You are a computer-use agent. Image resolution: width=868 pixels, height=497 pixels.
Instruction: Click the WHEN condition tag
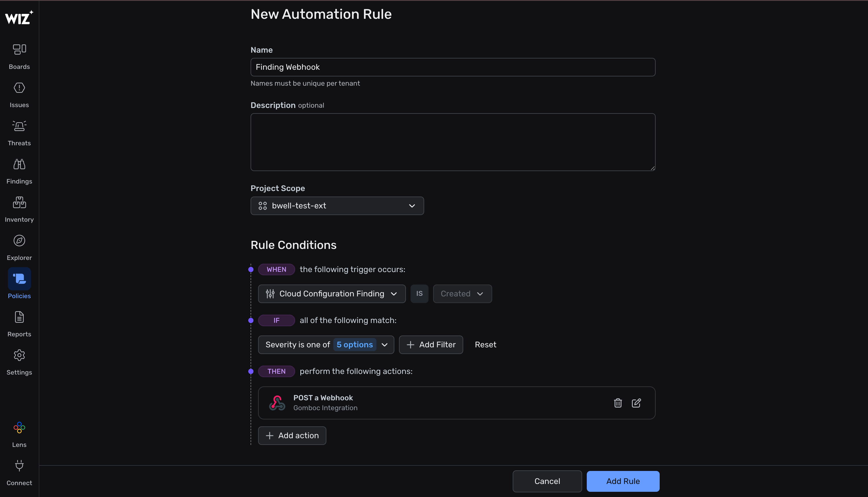point(276,269)
